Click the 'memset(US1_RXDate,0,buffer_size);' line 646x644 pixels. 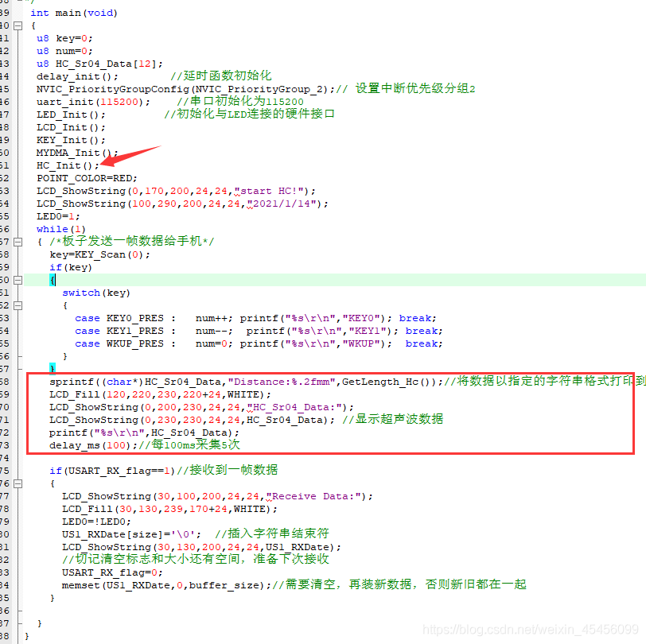167,585
